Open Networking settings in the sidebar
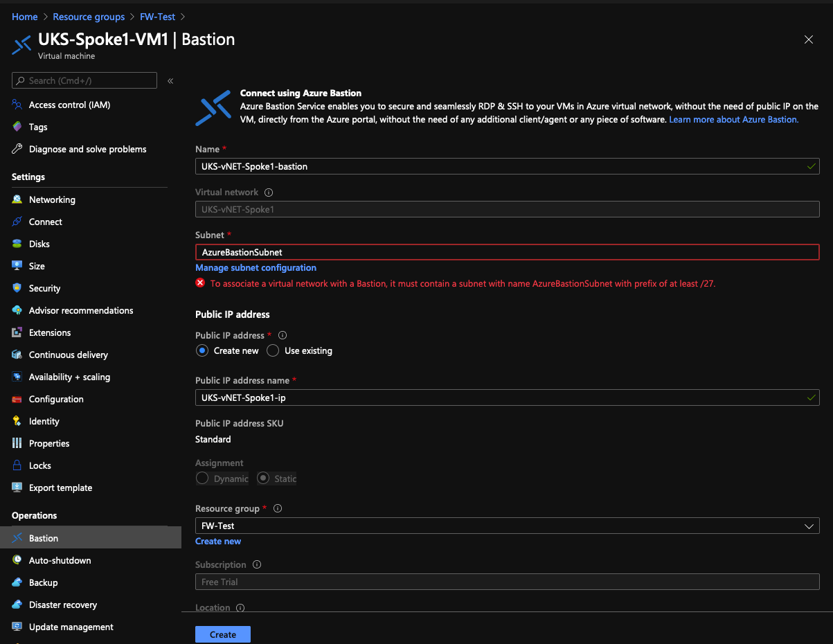This screenshot has width=833, height=644. point(52,199)
